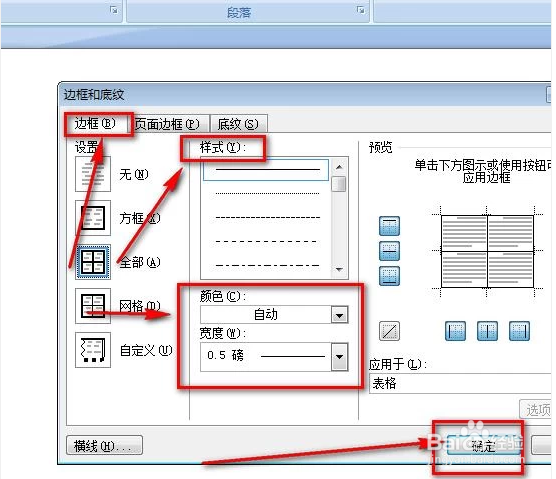Click the table preview diagram
The height and width of the screenshot is (479, 556).
coord(487,251)
